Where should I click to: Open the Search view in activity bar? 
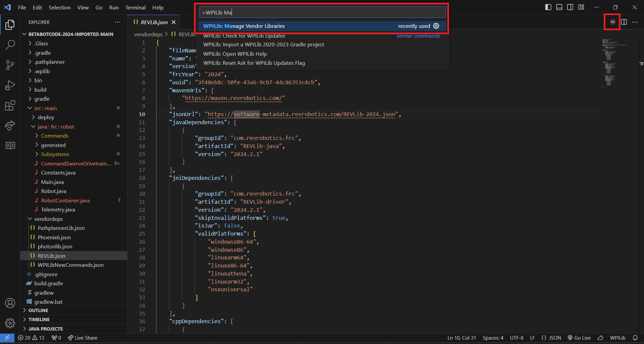(x=10, y=45)
